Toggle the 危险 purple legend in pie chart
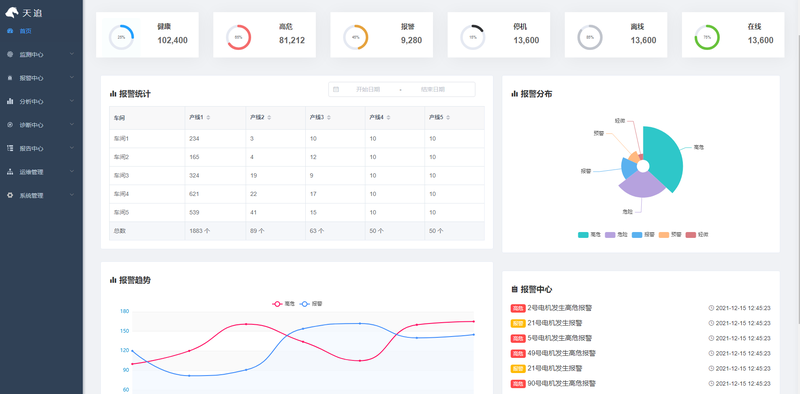Screen dimensions: 800x394 click(615, 235)
